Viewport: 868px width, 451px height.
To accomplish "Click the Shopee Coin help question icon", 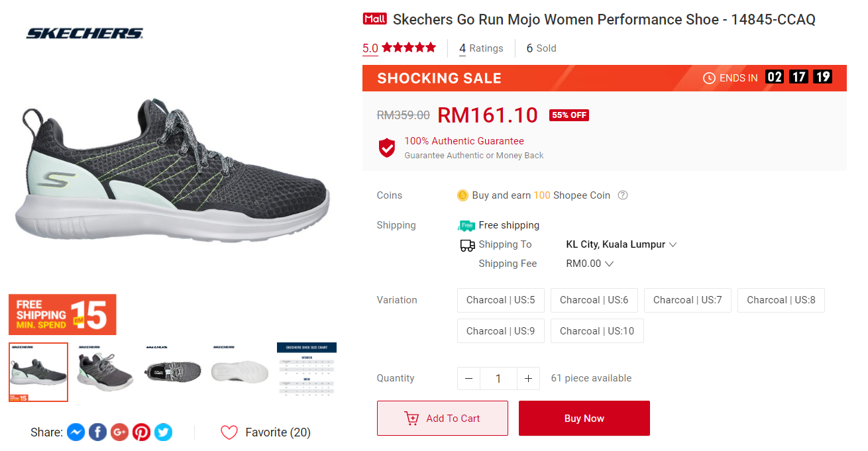I will [x=623, y=195].
